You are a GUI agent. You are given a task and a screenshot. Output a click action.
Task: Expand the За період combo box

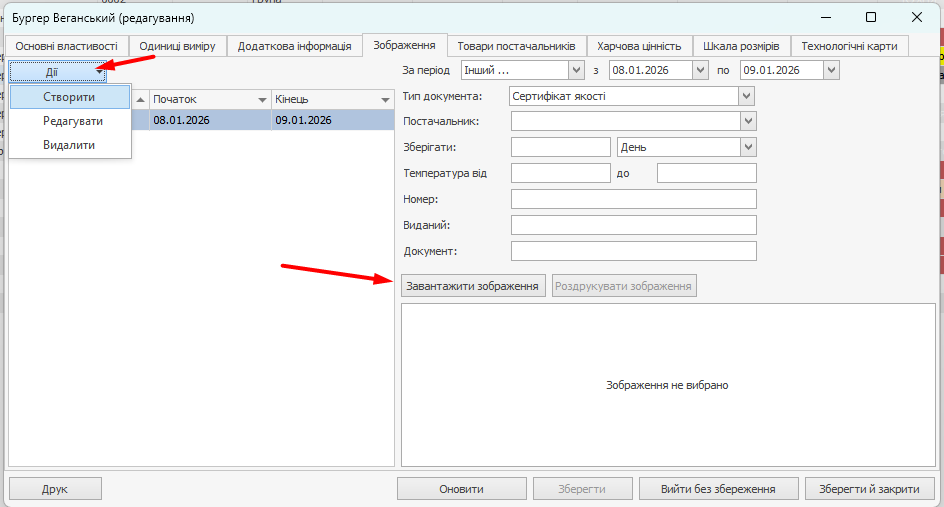(x=575, y=70)
